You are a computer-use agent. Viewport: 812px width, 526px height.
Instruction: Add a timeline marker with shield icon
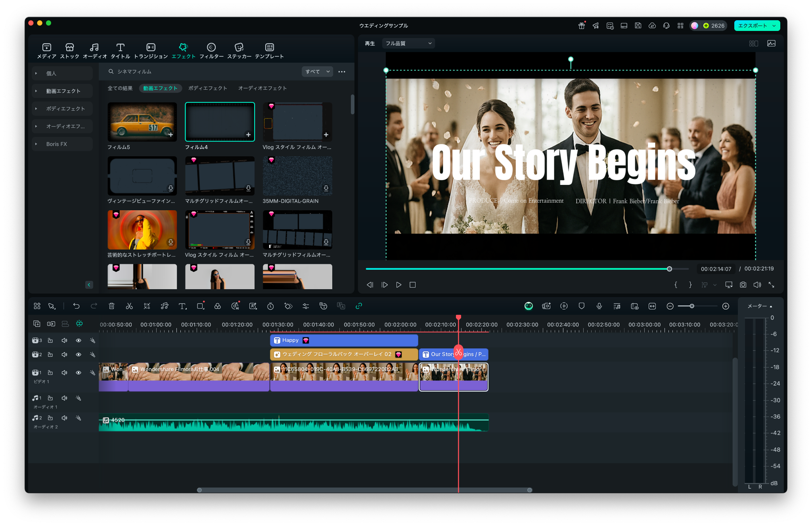[582, 306]
